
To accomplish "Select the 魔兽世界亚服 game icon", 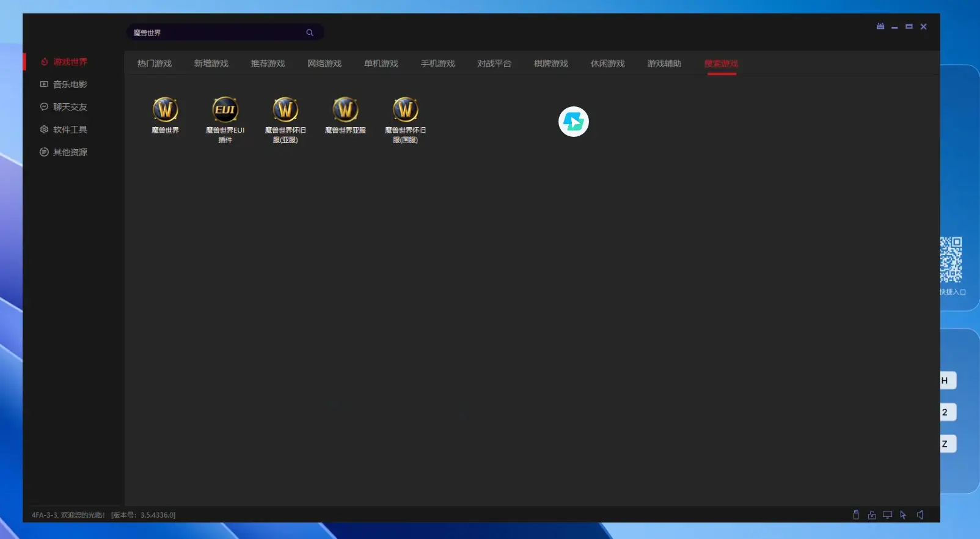I will (345, 111).
